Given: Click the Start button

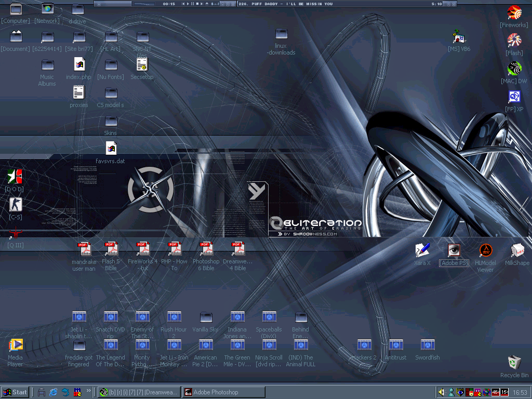Looking at the screenshot, I should click(15, 392).
